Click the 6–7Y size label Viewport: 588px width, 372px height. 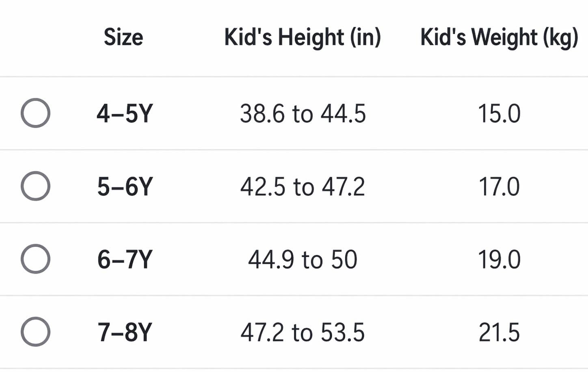coord(125,259)
